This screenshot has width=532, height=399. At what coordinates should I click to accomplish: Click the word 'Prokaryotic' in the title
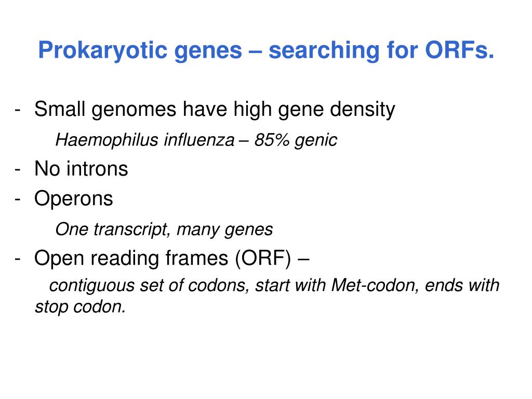coord(102,51)
